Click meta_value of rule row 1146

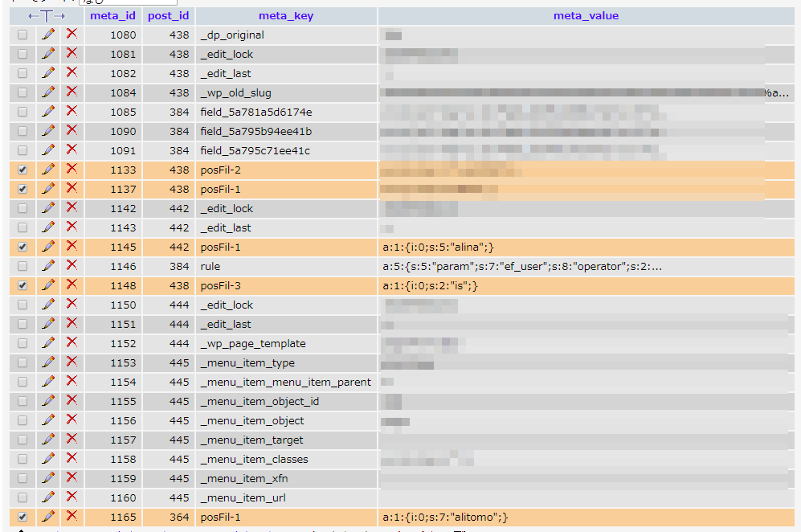(522, 266)
